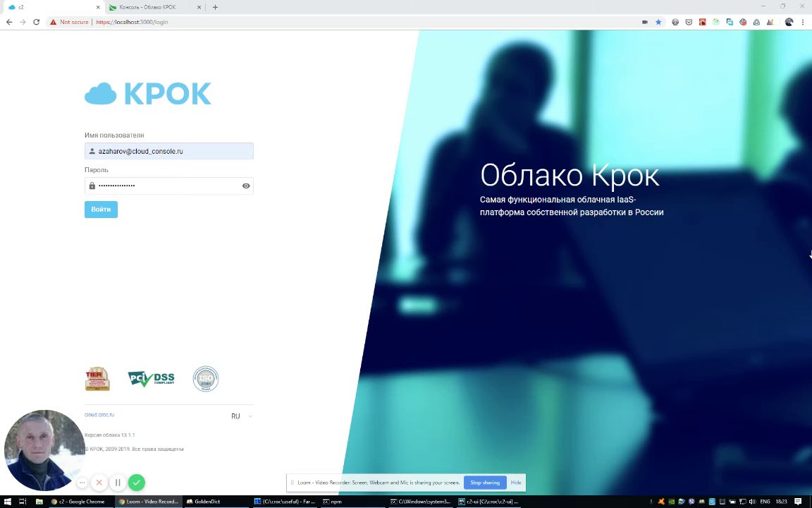Open the Windows Start menu

[7, 502]
